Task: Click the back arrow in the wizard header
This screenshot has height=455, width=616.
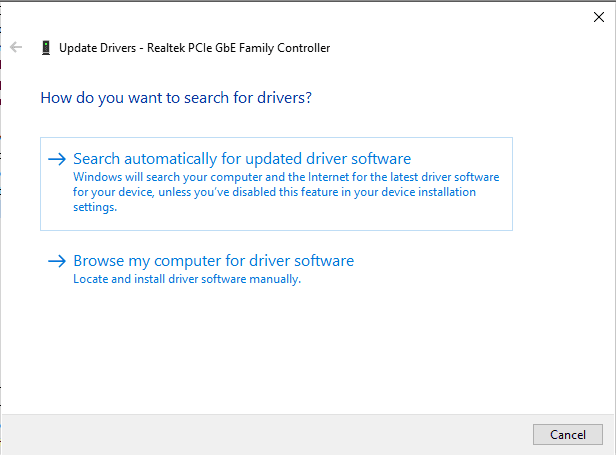Action: pyautogui.click(x=16, y=47)
